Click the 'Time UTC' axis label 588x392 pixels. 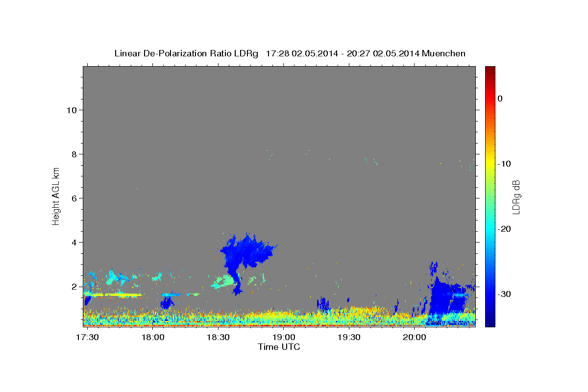(x=279, y=347)
